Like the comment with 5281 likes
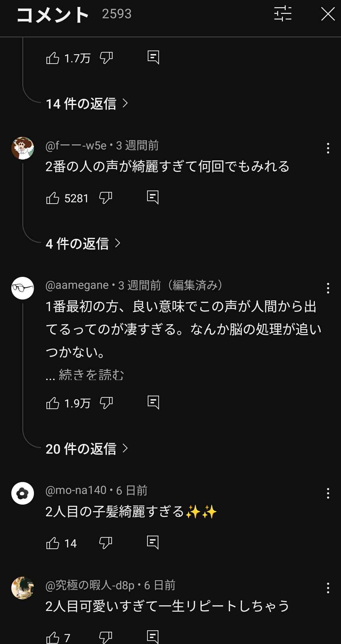 point(53,198)
